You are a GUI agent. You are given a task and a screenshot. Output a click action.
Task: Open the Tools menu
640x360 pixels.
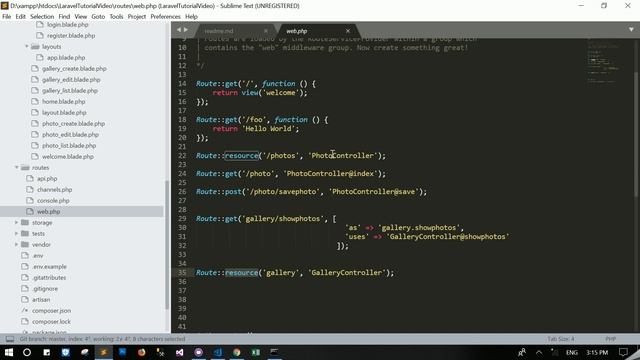(116, 16)
